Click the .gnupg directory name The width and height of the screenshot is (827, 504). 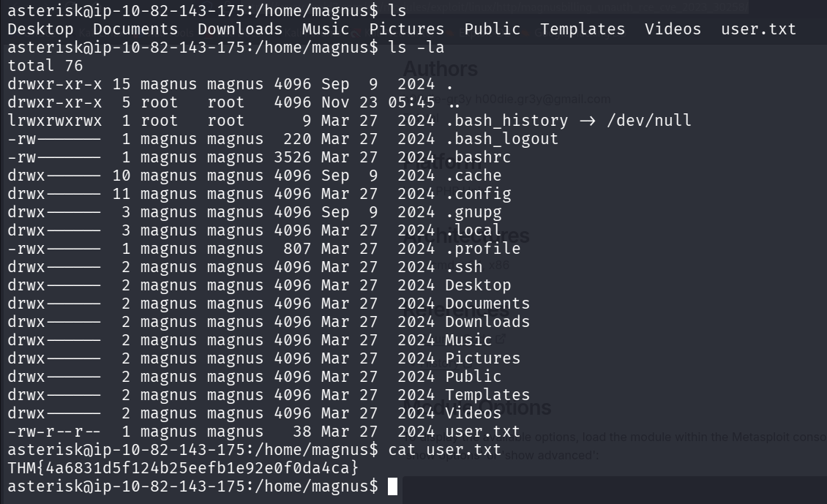click(474, 211)
